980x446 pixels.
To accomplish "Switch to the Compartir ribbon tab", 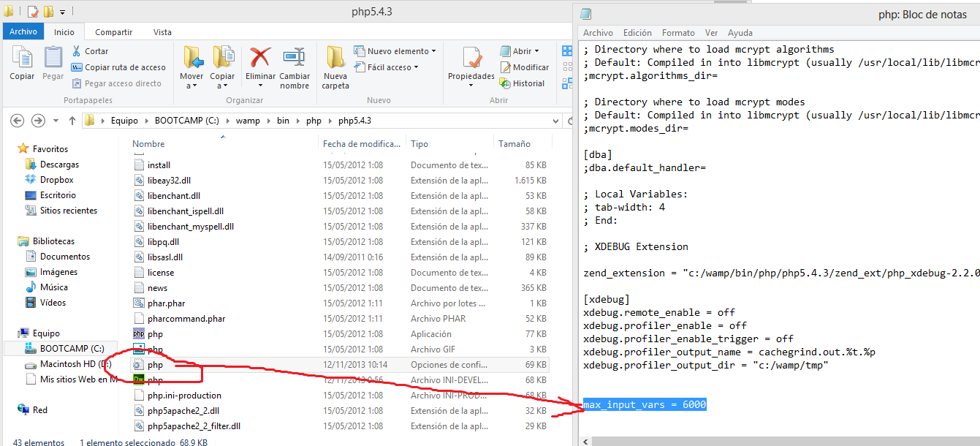I will click(114, 32).
